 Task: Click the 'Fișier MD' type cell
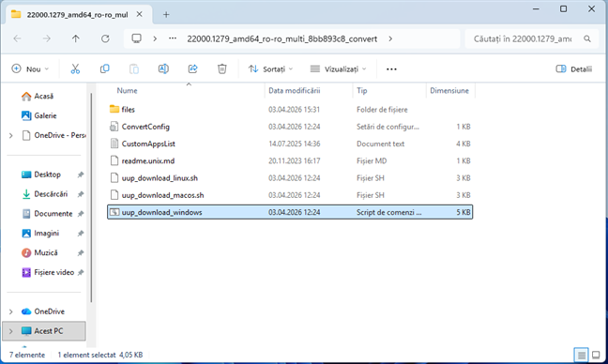point(372,160)
